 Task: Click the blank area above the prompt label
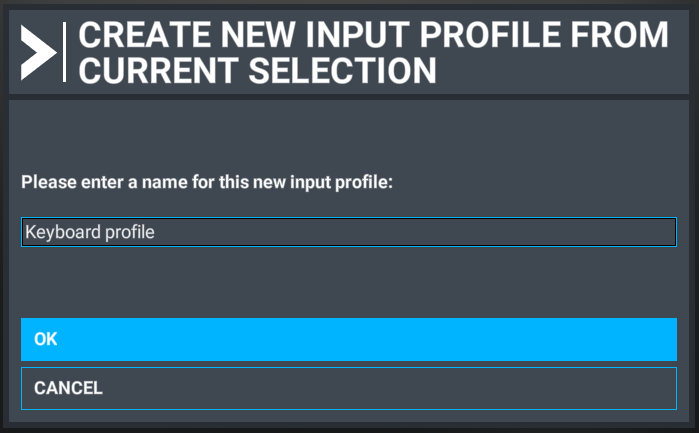pos(349,134)
